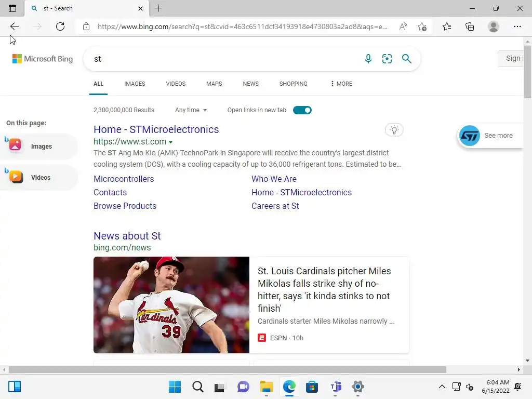This screenshot has width=532, height=399.
Task: Open a new tab
Action: (158, 8)
